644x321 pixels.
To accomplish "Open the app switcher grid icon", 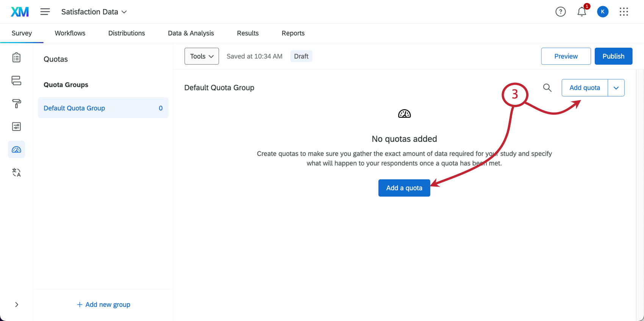I will click(624, 12).
